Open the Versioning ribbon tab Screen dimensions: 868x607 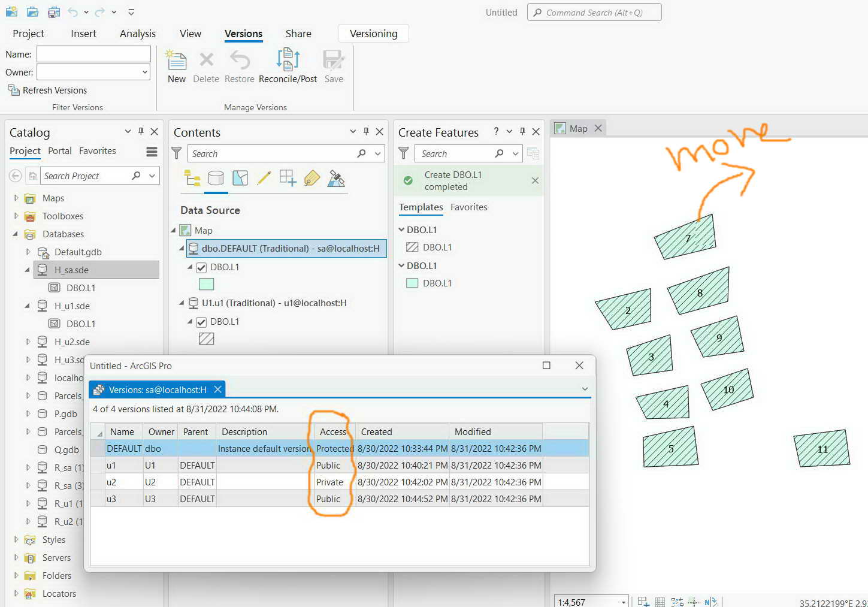point(373,34)
